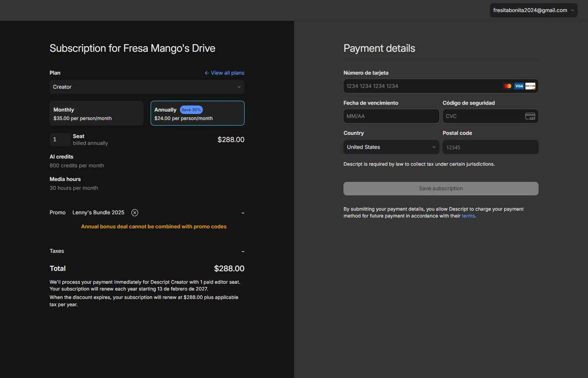This screenshot has height=378, width=588.
Task: Click the Save 30% badge
Action: (191, 110)
